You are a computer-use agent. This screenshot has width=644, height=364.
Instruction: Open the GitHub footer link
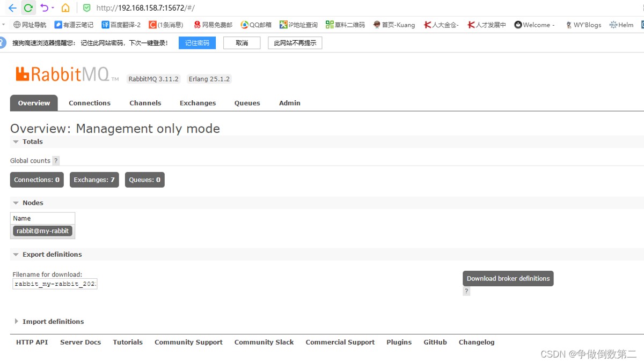tap(435, 342)
